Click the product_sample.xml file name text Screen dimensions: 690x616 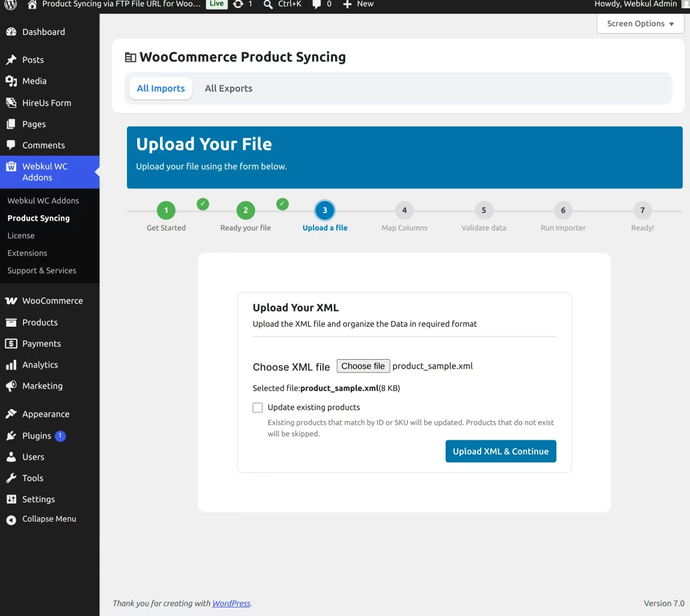(433, 366)
